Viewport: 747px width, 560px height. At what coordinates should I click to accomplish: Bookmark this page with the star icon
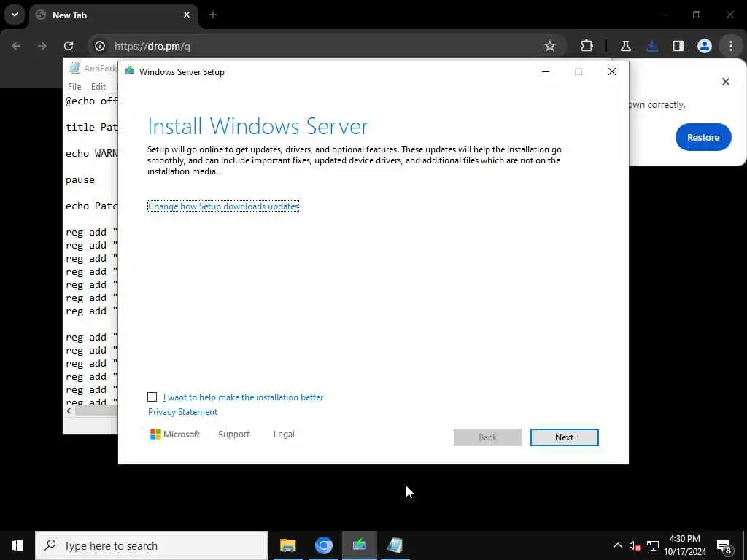550,46
